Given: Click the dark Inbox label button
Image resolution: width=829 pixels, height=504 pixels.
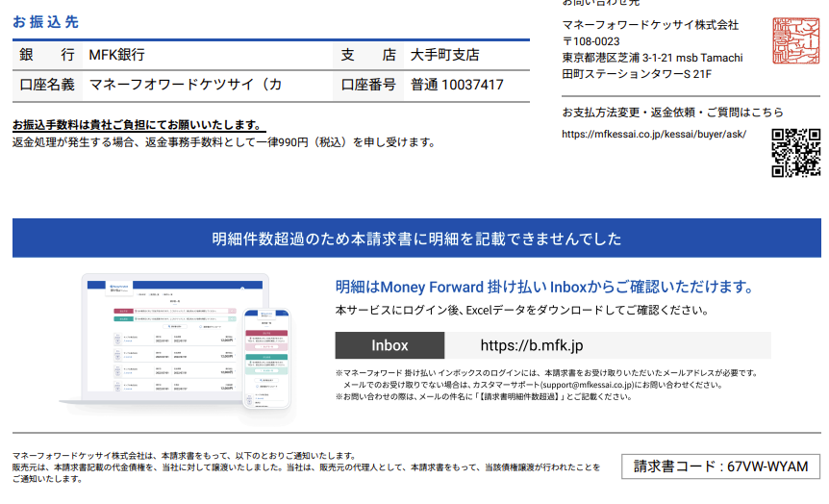Looking at the screenshot, I should click(x=389, y=345).
